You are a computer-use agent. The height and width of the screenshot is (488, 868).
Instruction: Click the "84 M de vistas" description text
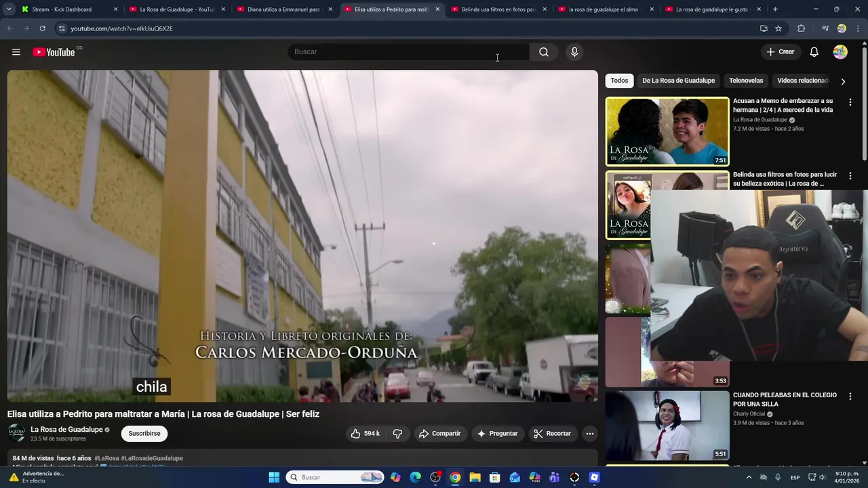[33, 458]
